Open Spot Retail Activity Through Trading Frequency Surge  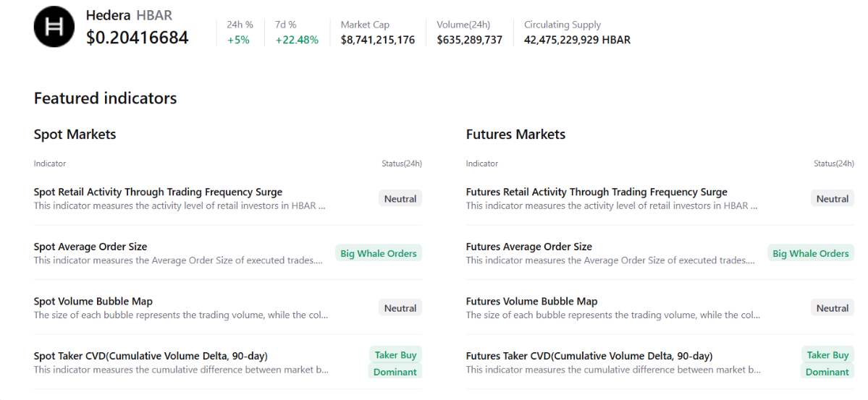[x=158, y=192]
